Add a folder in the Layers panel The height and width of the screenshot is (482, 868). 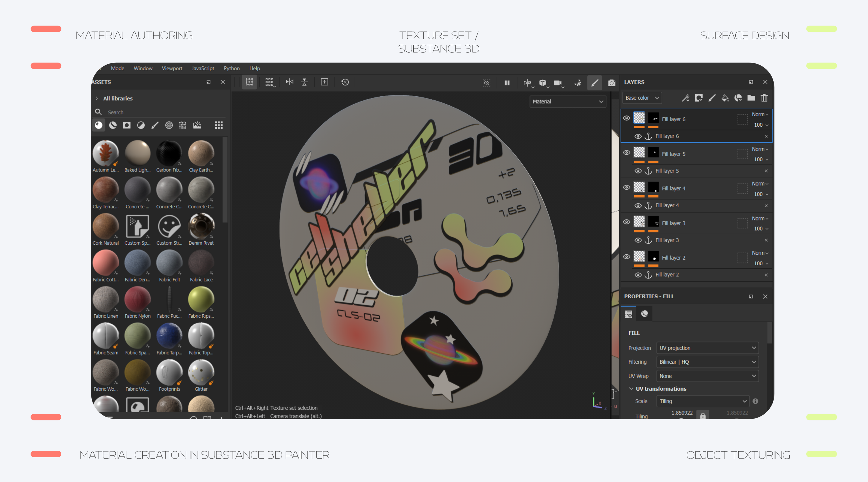pyautogui.click(x=751, y=98)
